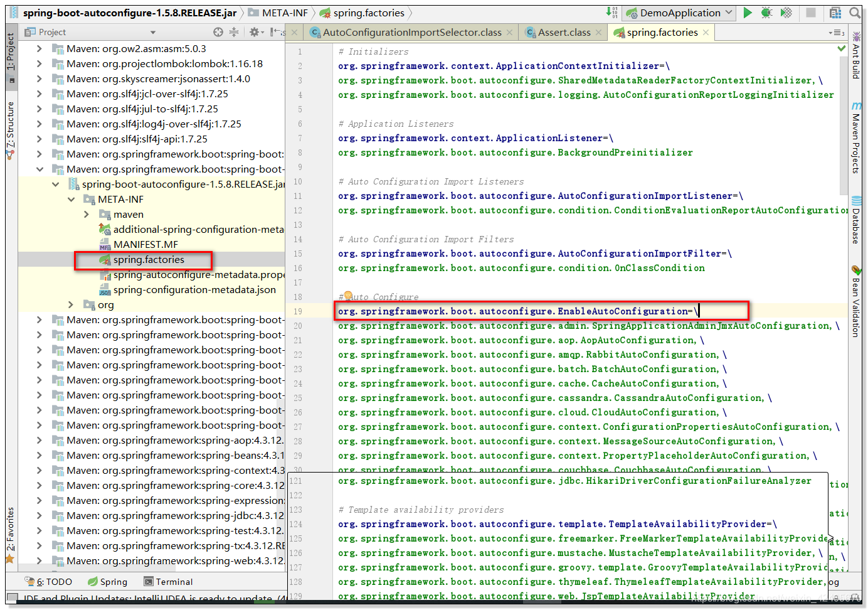Screen dimensions: 868x610
Task: Open DemoApplication run configuration dropdown
Action: click(x=680, y=13)
